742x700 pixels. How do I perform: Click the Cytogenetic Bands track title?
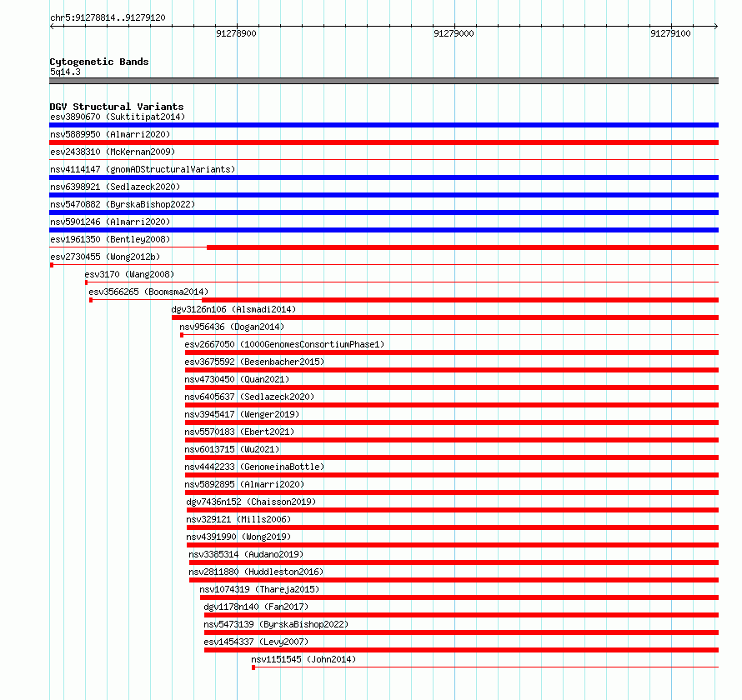99,62
